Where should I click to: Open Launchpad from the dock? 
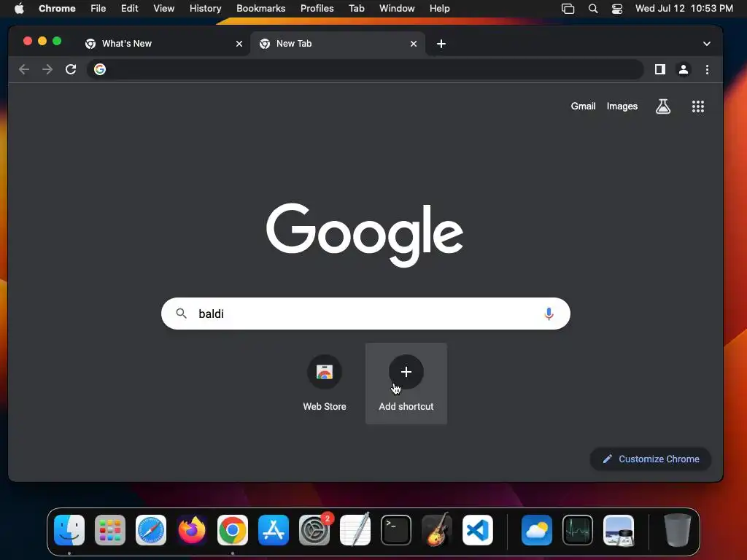point(110,530)
